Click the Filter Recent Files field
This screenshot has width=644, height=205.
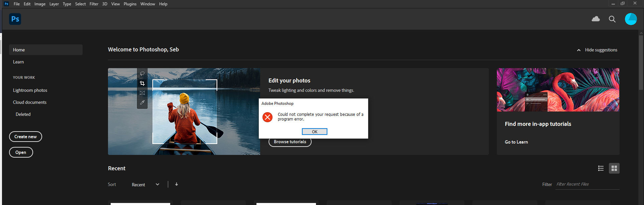pyautogui.click(x=587, y=184)
